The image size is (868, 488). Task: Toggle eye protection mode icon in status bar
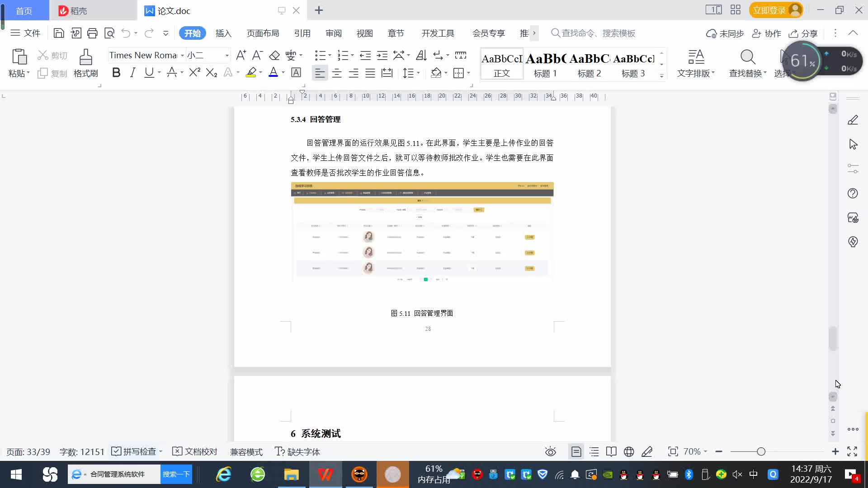[550, 451]
